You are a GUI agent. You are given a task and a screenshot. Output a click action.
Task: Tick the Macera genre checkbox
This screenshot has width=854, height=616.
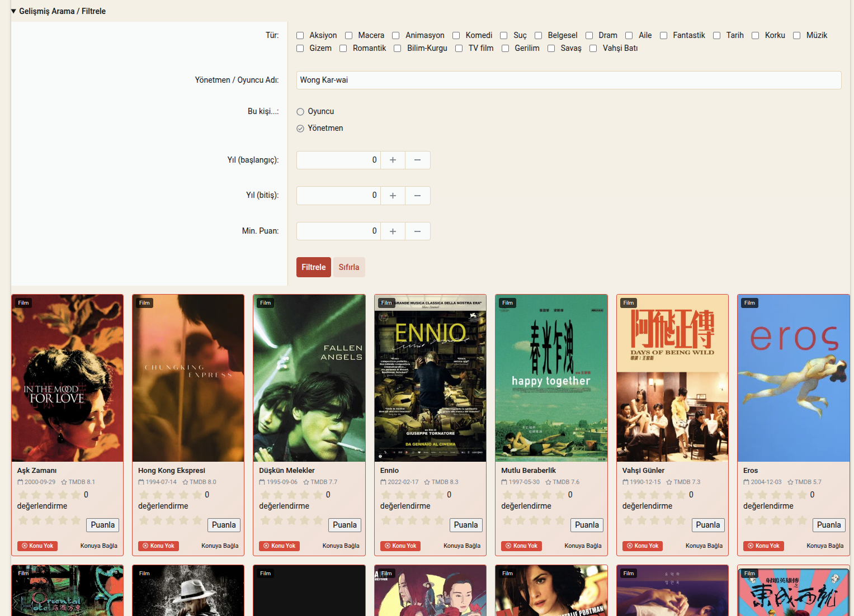point(349,36)
